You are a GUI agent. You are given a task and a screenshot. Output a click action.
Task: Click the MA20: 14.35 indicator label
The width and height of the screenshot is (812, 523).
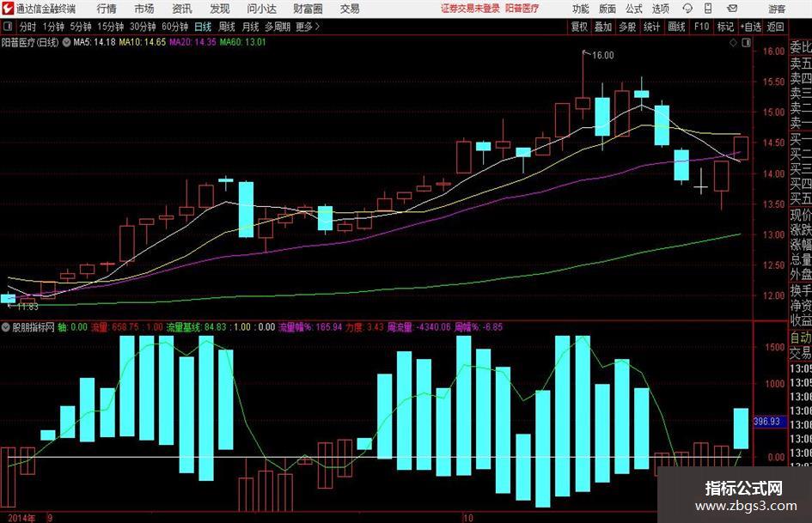coord(192,42)
